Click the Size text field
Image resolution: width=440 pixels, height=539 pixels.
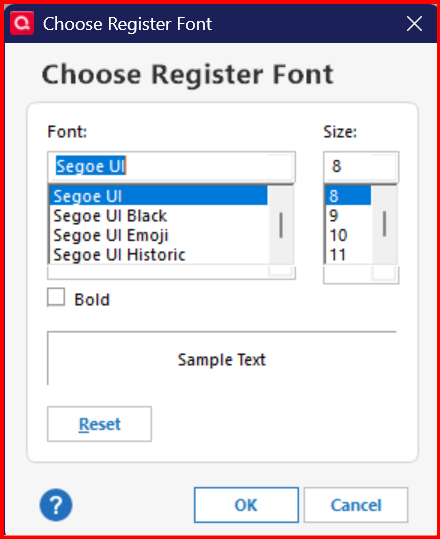pos(361,167)
